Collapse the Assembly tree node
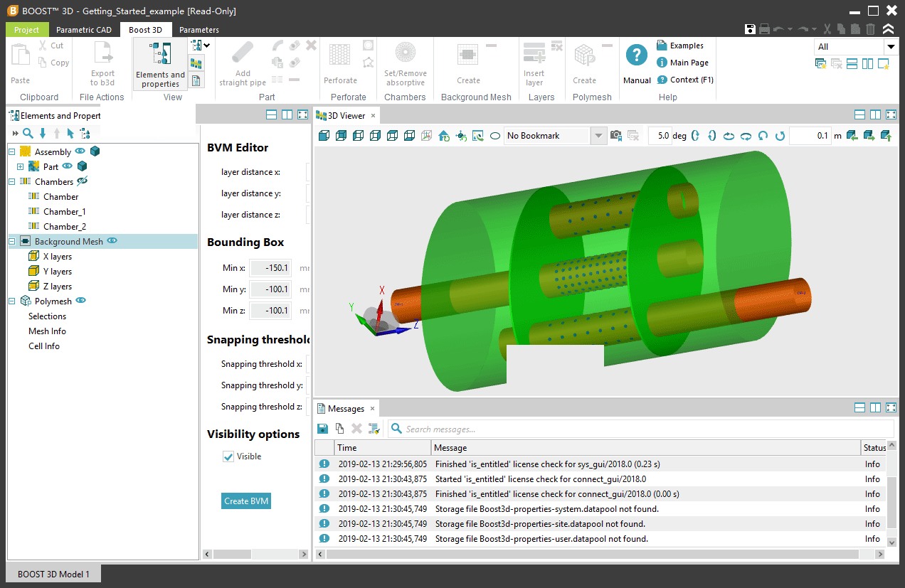The image size is (905, 588). point(11,151)
